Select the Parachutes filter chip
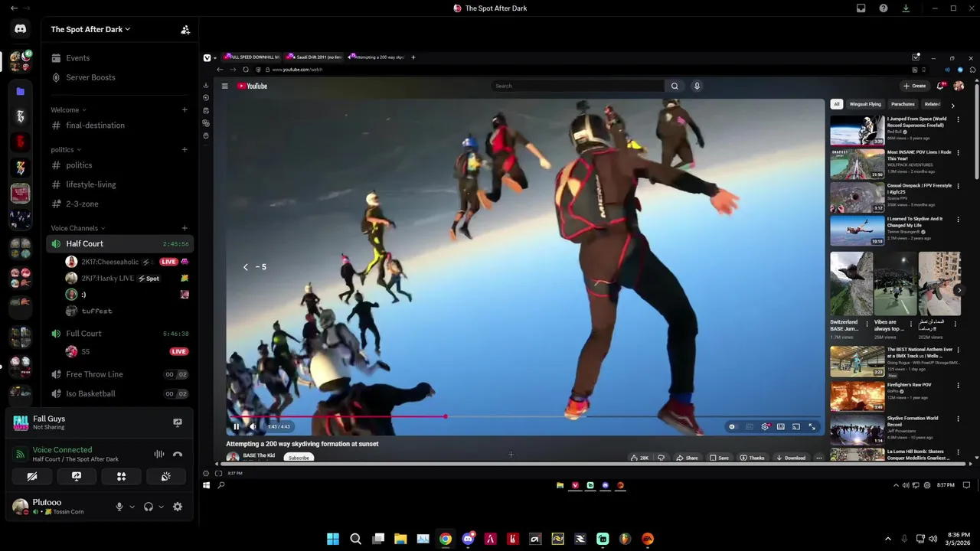 coord(903,104)
